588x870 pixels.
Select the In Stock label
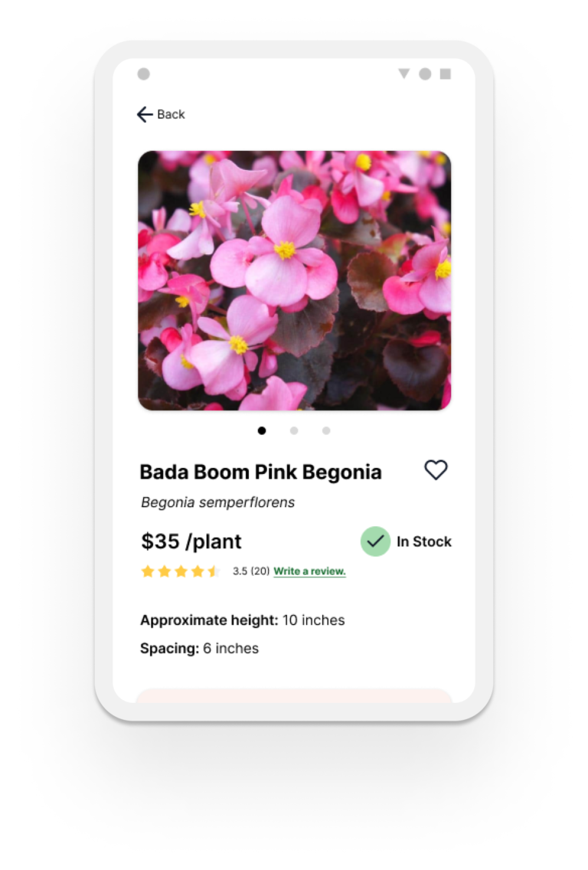424,541
